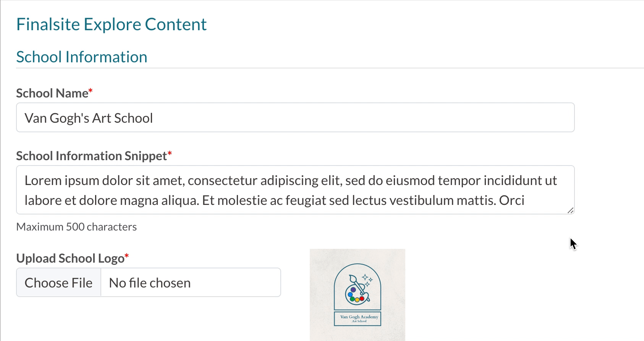Viewport: 644px width, 341px height.
Task: Click the 'School Name' field label
Action: (52, 93)
